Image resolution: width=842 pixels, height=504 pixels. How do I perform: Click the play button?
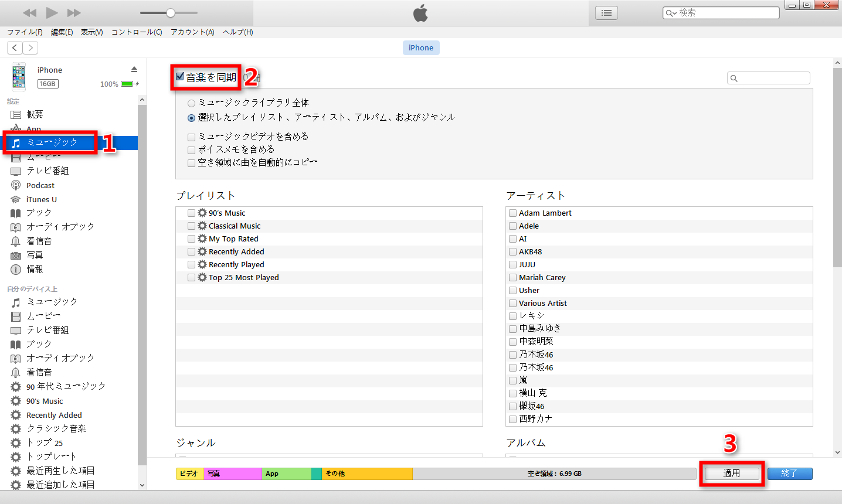point(52,12)
